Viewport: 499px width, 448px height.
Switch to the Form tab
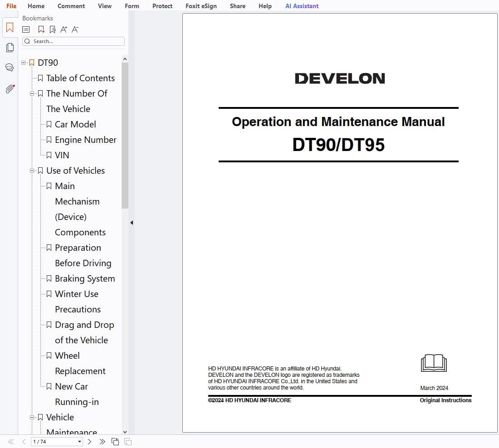pos(132,6)
